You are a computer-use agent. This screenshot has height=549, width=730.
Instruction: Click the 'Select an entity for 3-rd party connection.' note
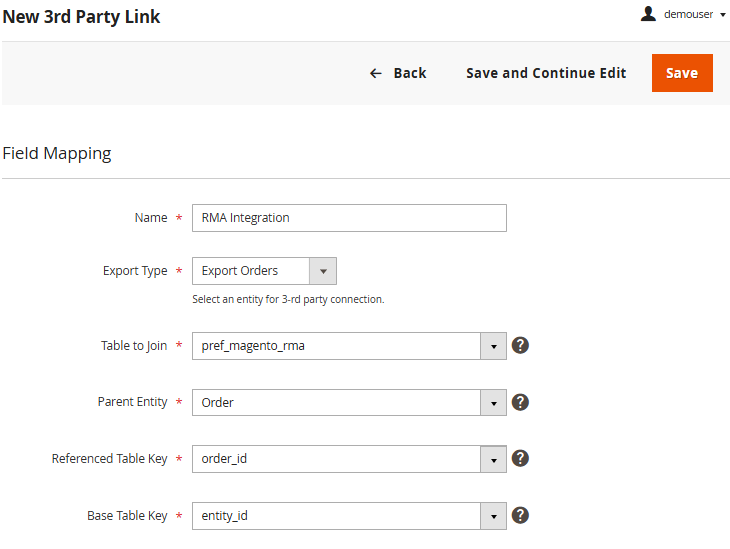coord(288,299)
